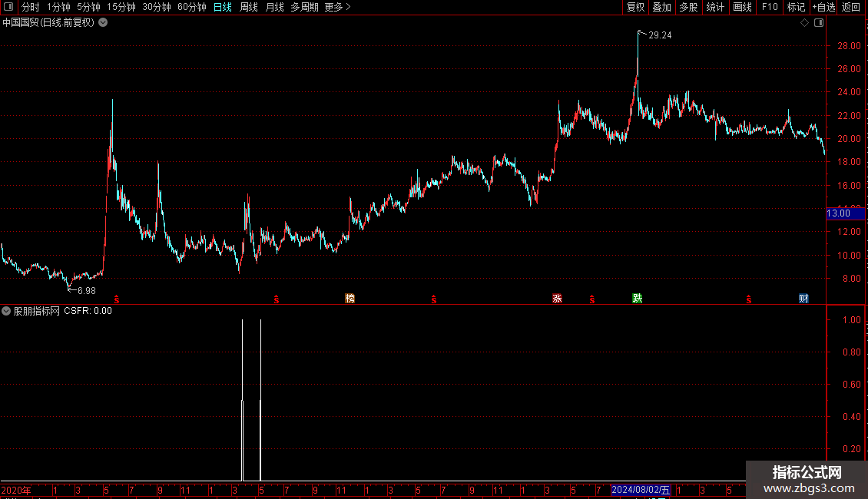
Task: Switch to 15分钟 period
Action: coord(121,7)
